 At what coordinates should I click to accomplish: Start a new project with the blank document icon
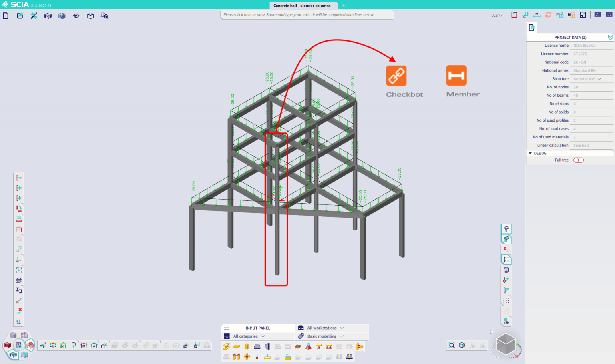tap(6, 15)
